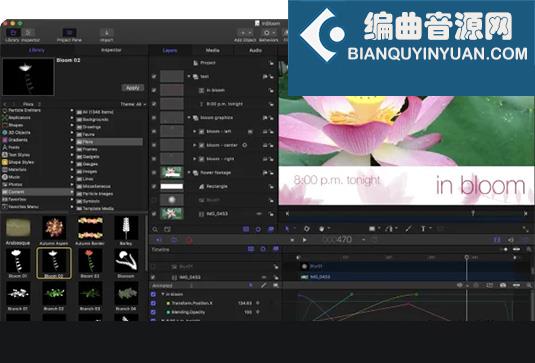Image resolution: width=535 pixels, height=363 pixels.
Task: Collapse the text group in Layers
Action: click(189, 76)
